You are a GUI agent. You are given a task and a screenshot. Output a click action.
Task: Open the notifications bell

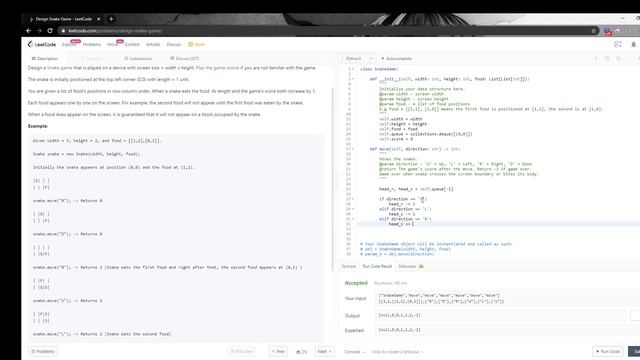[633, 44]
